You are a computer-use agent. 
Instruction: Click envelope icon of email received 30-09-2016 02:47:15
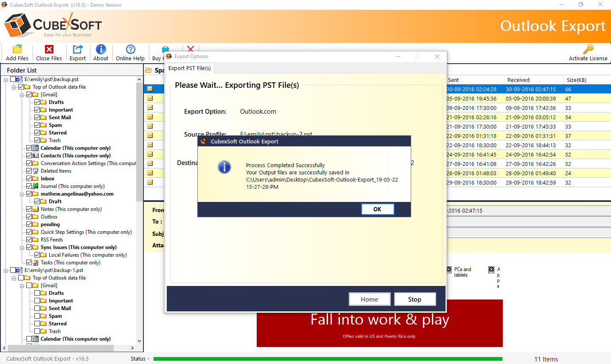[150, 89]
